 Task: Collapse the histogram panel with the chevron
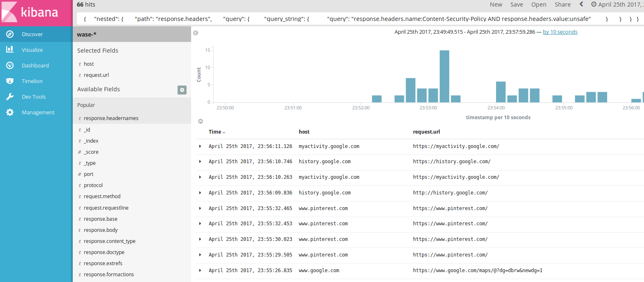click(x=201, y=121)
